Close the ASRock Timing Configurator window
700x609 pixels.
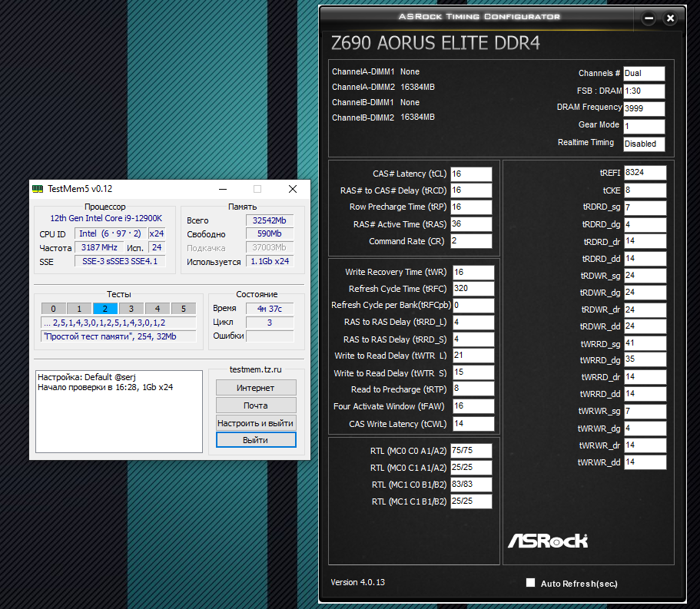[670, 18]
